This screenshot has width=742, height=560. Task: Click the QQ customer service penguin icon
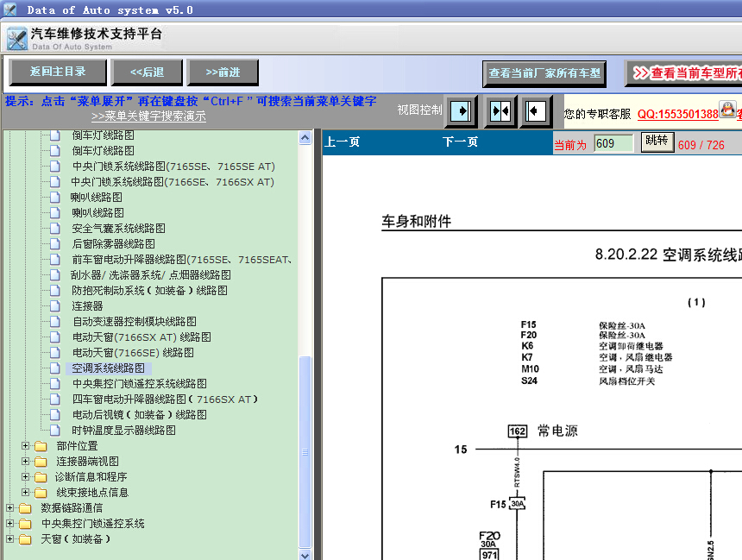(728, 110)
